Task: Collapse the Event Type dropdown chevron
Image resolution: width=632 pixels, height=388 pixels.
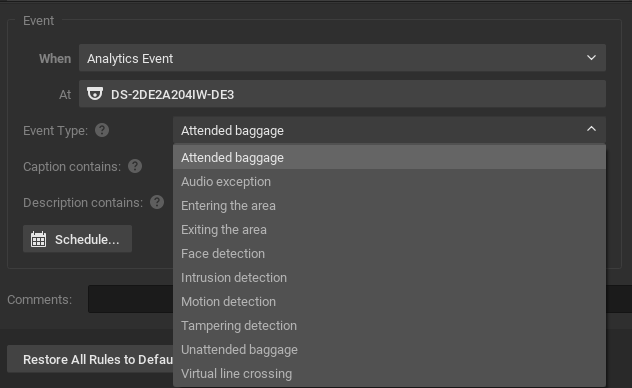Action: click(591, 129)
